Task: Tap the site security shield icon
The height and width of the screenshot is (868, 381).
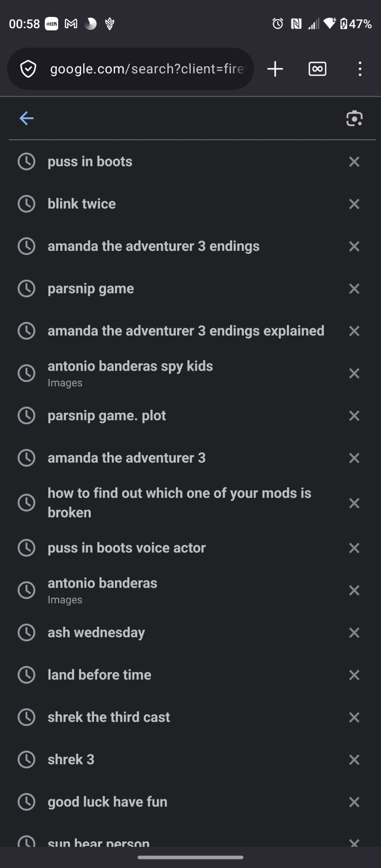Action: 28,69
